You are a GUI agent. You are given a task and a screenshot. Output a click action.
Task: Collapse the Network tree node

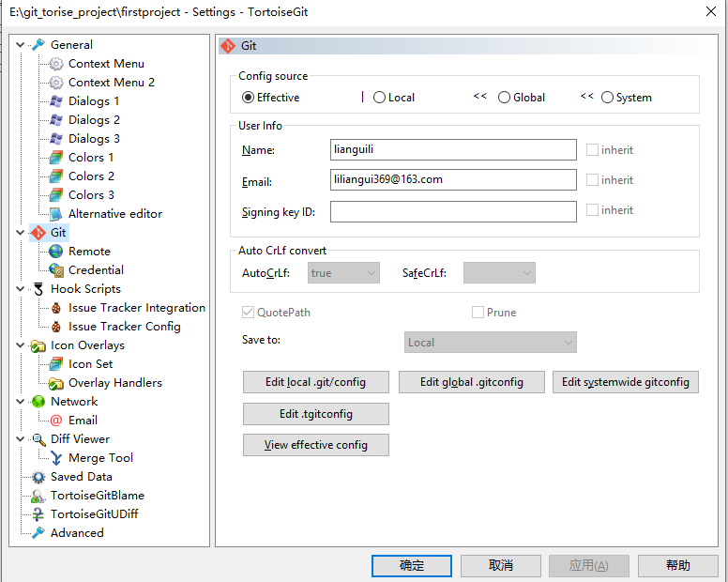click(x=20, y=402)
